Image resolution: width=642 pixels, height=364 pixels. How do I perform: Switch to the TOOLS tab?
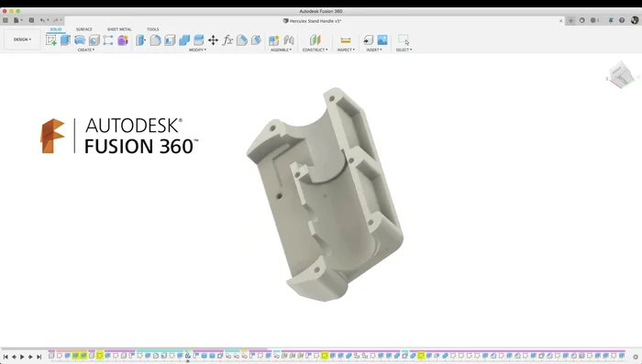tap(153, 29)
